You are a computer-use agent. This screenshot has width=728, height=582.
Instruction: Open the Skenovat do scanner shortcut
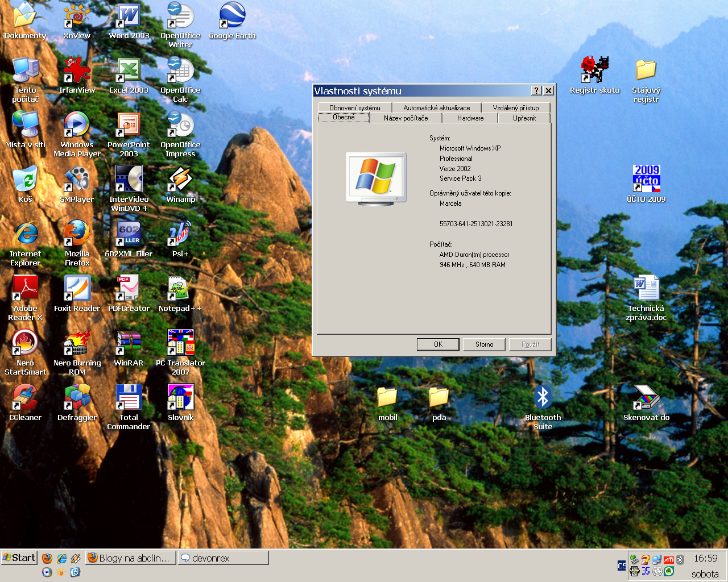(646, 403)
